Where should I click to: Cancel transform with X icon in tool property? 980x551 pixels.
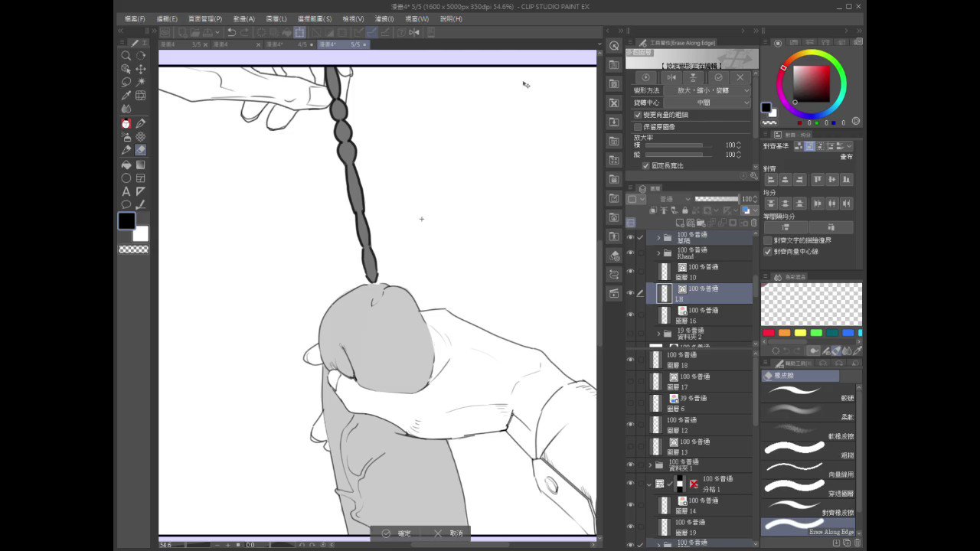740,77
